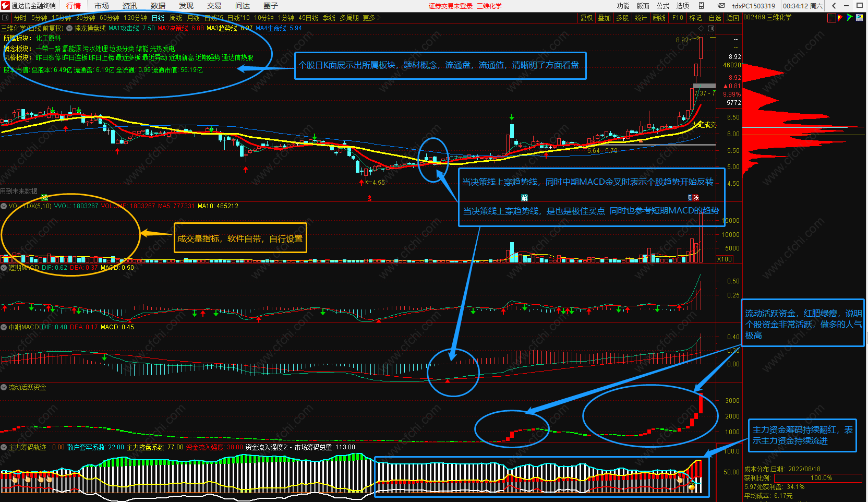Click the 画线 drawing button
The height and width of the screenshot is (502, 868).
point(659,18)
